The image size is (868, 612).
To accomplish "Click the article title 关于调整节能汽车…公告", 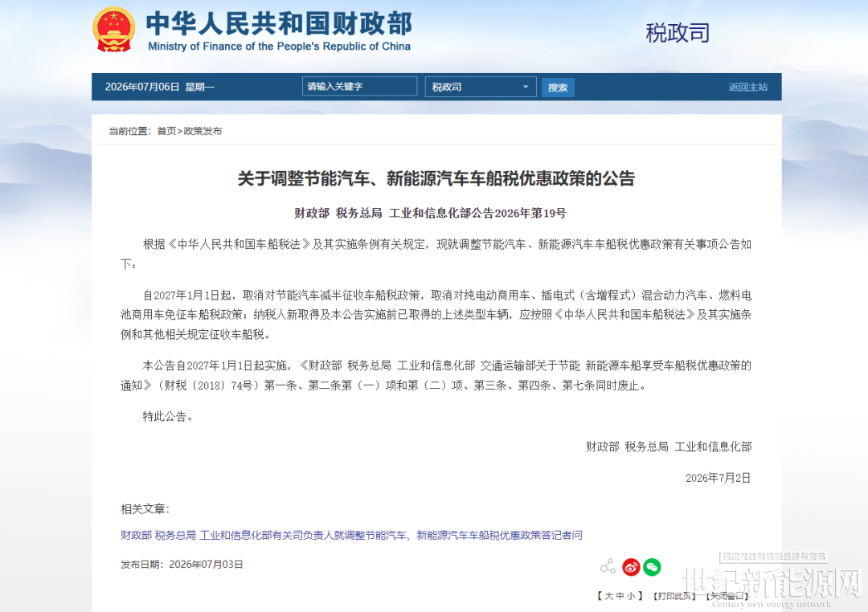I will point(436,179).
